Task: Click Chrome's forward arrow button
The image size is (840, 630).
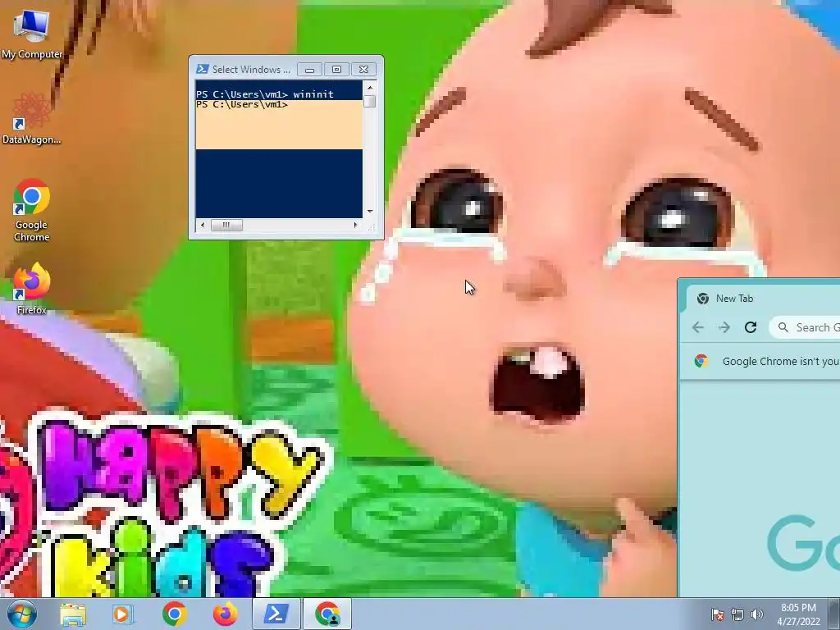Action: tap(724, 327)
